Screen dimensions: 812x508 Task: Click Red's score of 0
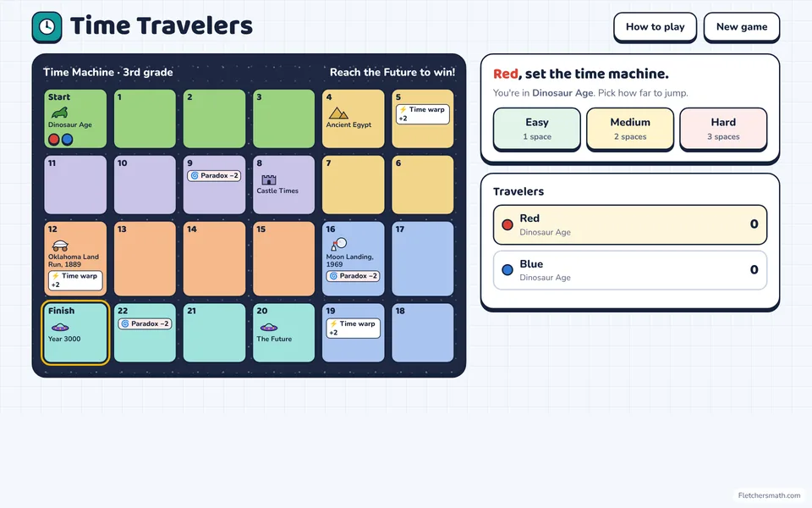tap(754, 224)
